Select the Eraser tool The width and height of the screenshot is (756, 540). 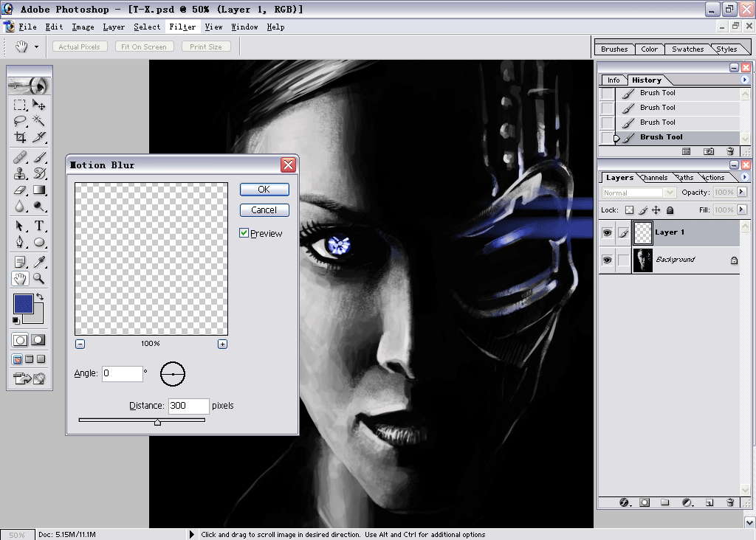point(20,190)
